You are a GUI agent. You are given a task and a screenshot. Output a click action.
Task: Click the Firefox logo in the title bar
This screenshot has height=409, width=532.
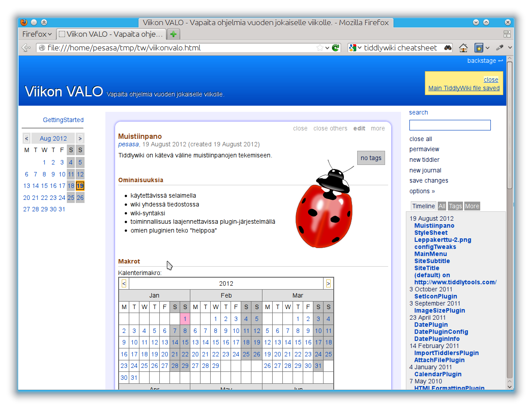point(24,22)
